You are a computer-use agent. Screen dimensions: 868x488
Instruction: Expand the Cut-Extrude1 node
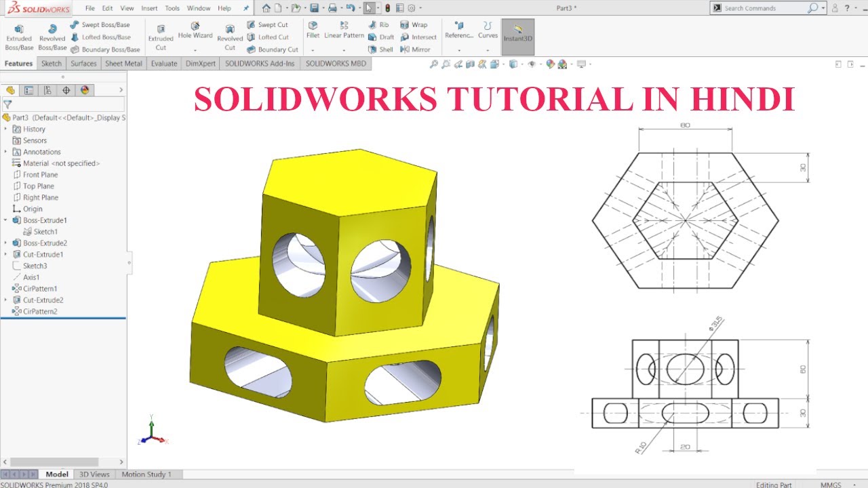[6, 254]
